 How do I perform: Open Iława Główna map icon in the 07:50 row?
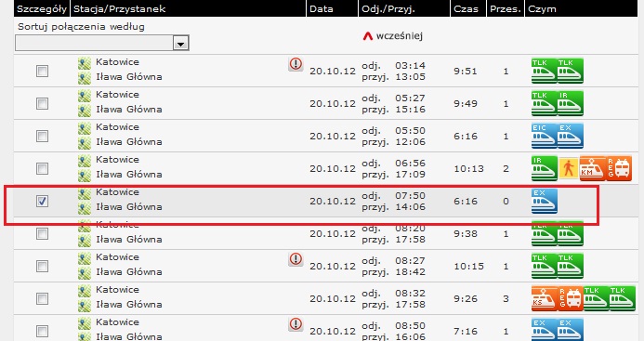pos(85,207)
